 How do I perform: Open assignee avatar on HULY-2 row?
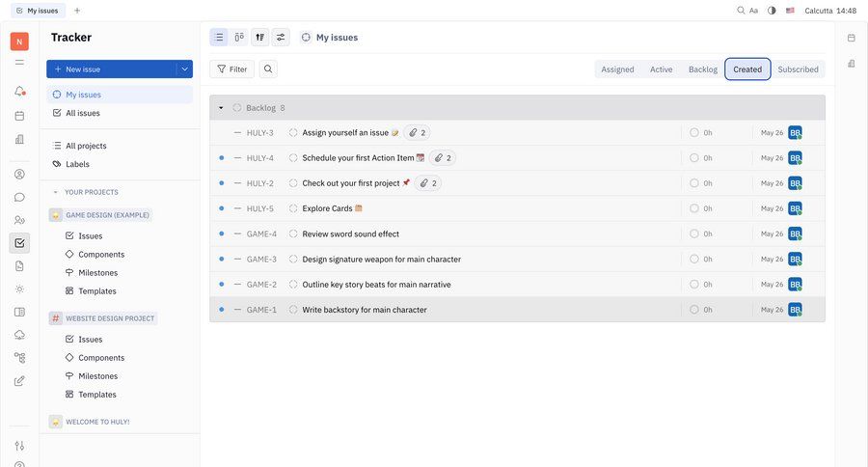point(795,183)
